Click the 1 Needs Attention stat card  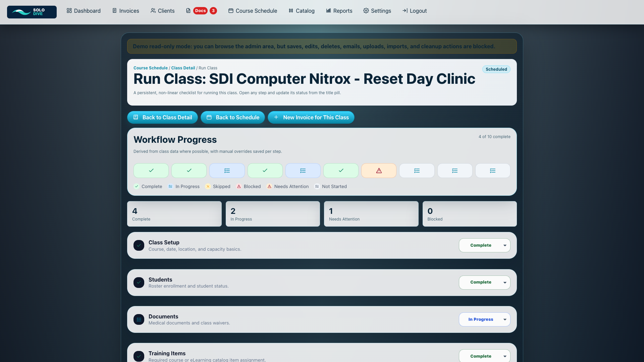[371, 214]
